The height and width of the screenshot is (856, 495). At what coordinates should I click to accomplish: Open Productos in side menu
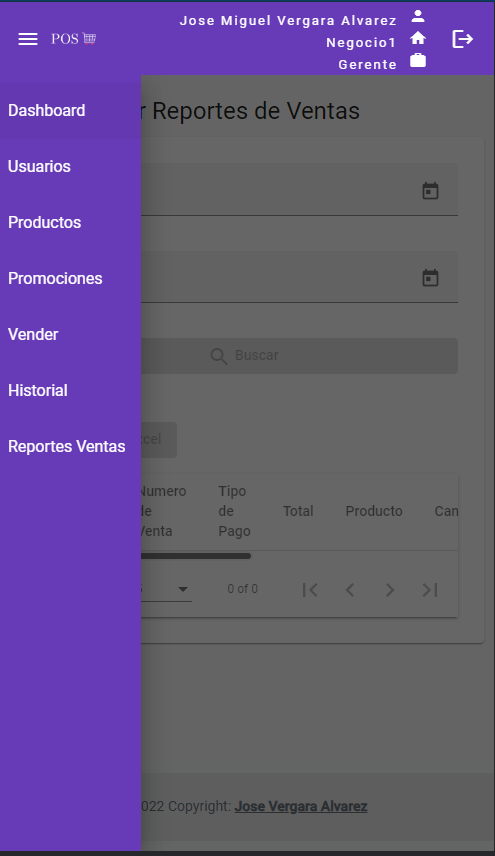tap(70, 222)
